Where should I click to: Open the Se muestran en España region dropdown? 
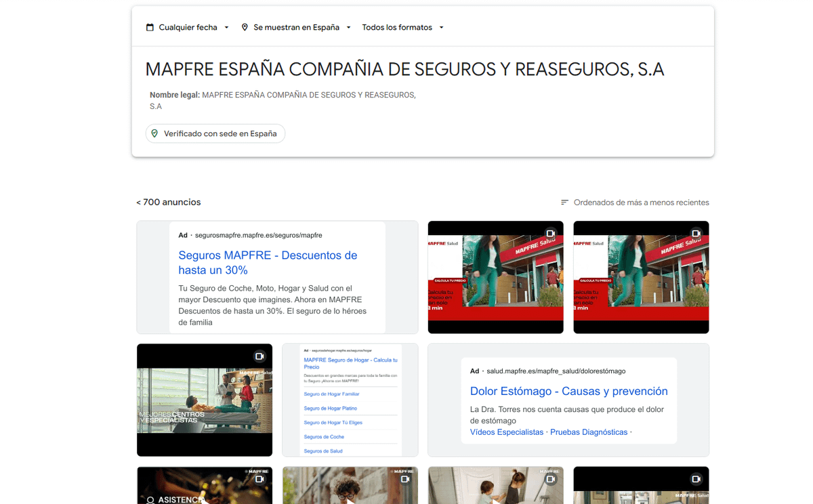point(296,27)
